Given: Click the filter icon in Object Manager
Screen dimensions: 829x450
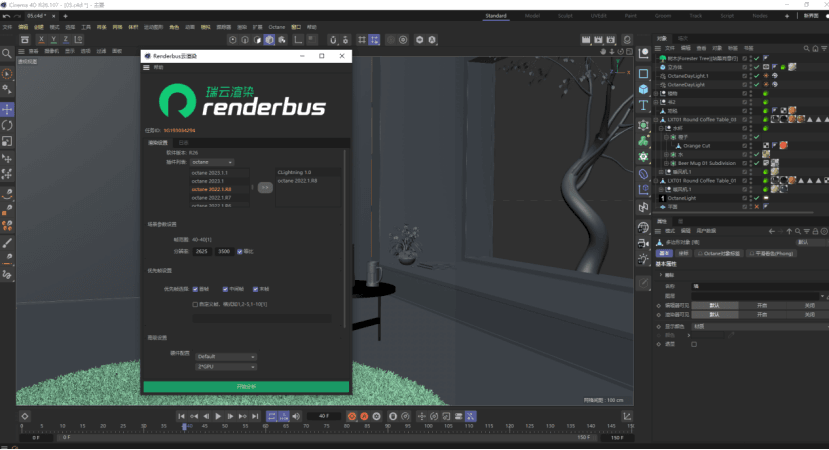Looking at the screenshot, I should (x=824, y=48).
